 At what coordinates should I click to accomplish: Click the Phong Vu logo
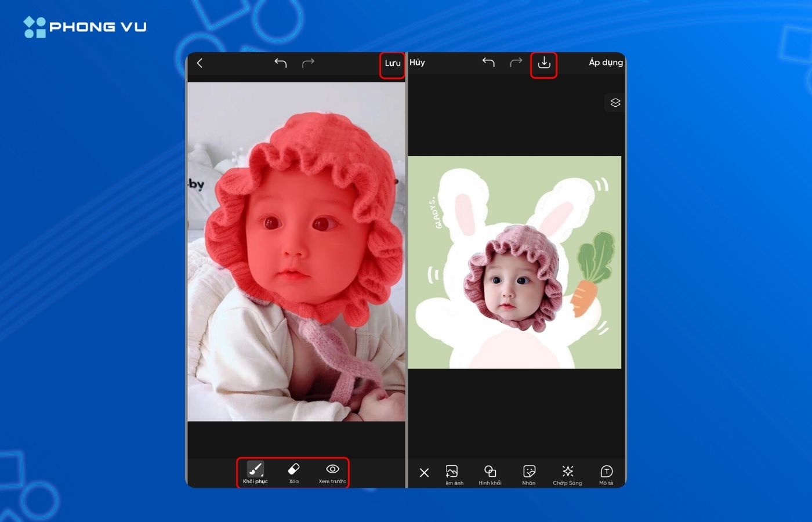pyautogui.click(x=85, y=27)
